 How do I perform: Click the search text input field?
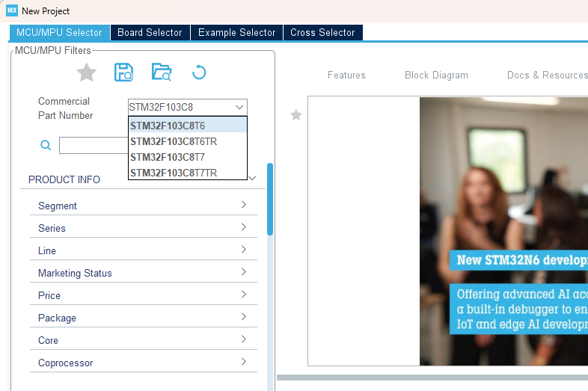point(94,145)
